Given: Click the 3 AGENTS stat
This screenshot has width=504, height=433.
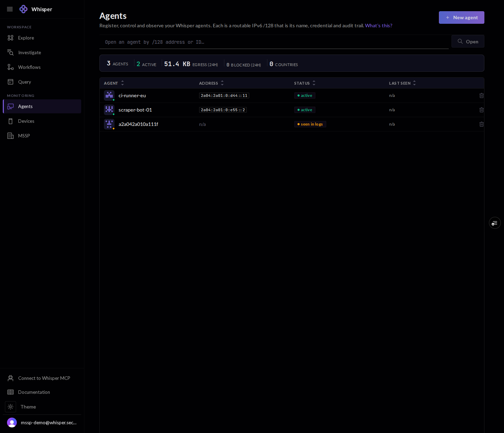Looking at the screenshot, I should point(117,64).
